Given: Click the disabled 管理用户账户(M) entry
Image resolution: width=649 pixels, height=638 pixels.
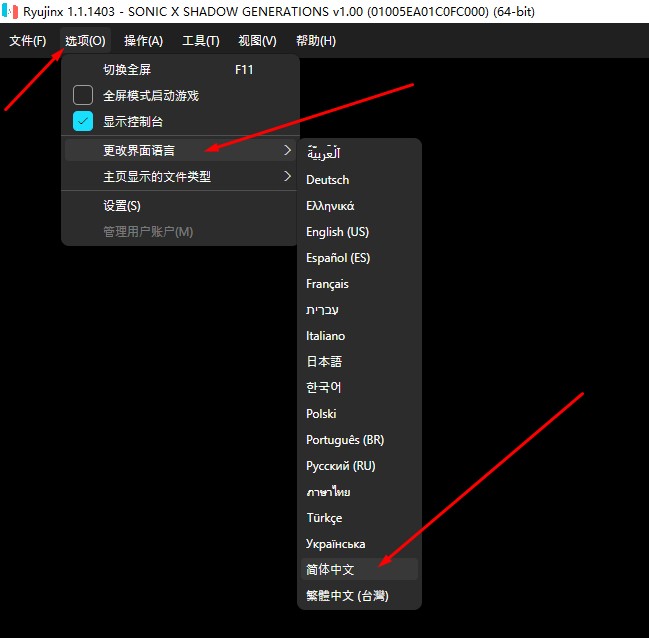Looking at the screenshot, I should pos(180,231).
